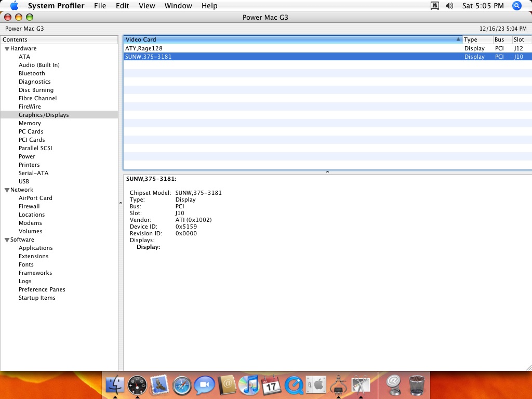Open System Preferences in the Dock
The width and height of the screenshot is (532, 399).
(315, 385)
